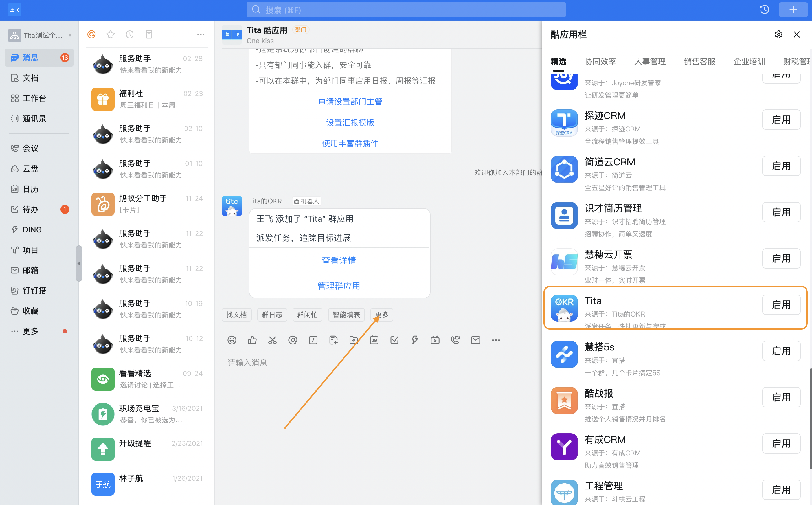
Task: Click 智能填表 quick action chip
Action: click(x=346, y=315)
